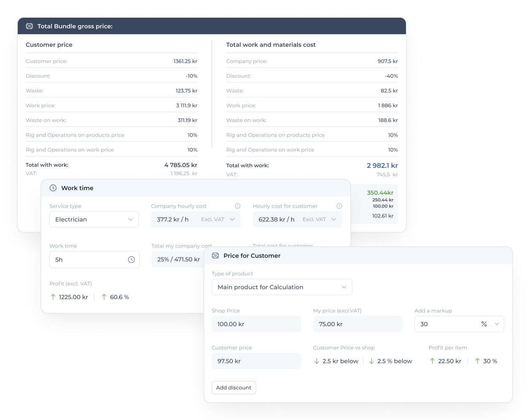Click the 123.75 kr waste value
Image resolution: width=530 pixels, height=420 pixels.
tap(187, 91)
